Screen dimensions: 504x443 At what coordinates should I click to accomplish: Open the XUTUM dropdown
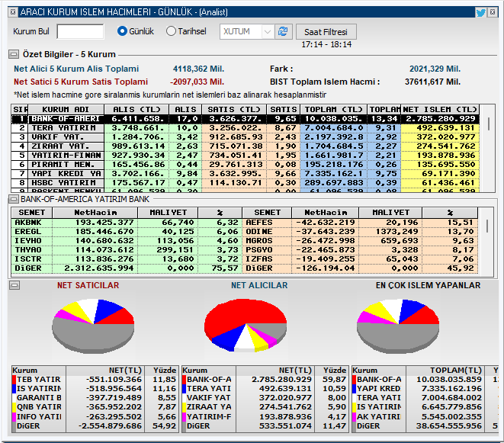click(267, 31)
